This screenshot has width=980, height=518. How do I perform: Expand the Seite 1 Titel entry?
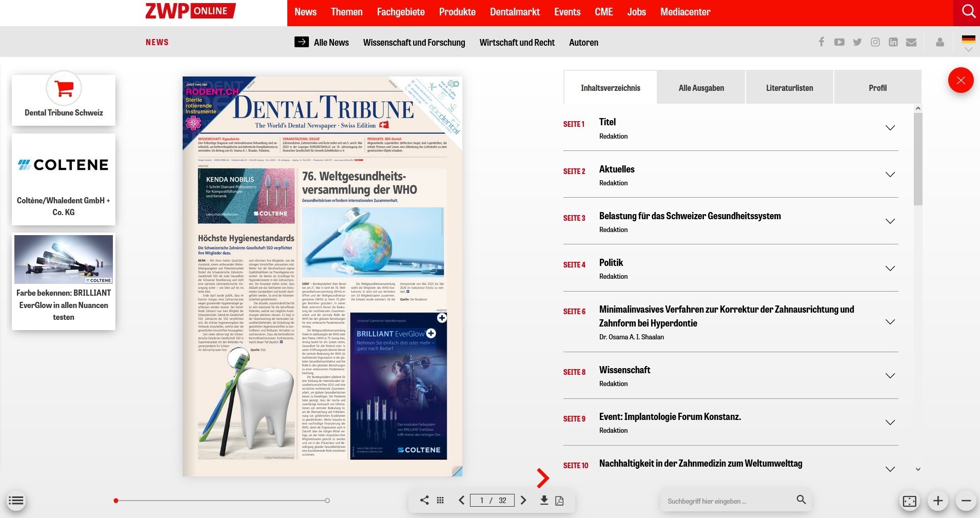(x=890, y=128)
